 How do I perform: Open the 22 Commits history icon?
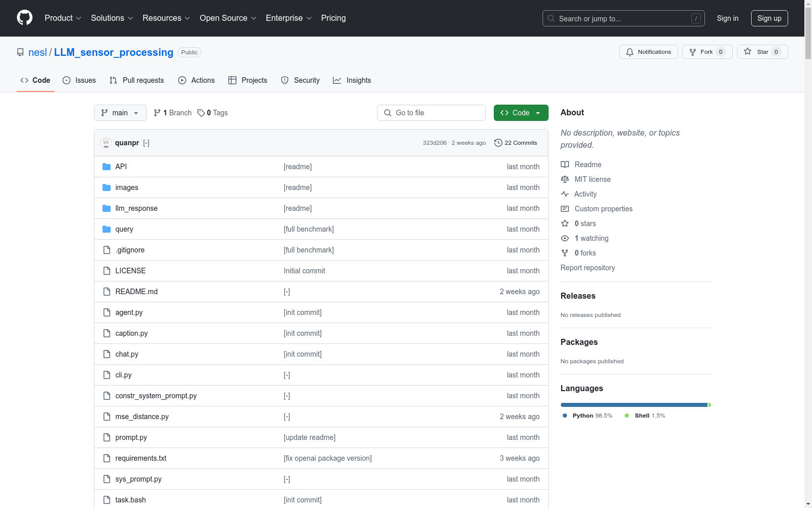[x=498, y=143]
